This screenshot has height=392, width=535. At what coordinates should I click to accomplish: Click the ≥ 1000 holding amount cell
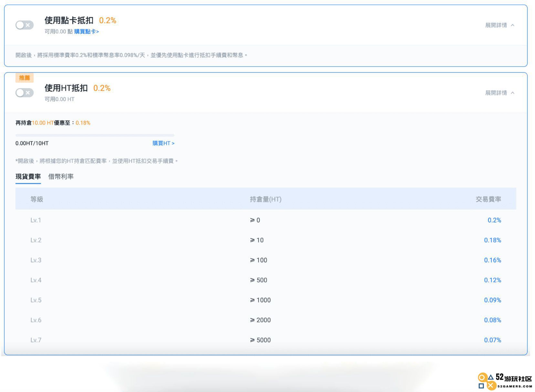[x=260, y=300]
